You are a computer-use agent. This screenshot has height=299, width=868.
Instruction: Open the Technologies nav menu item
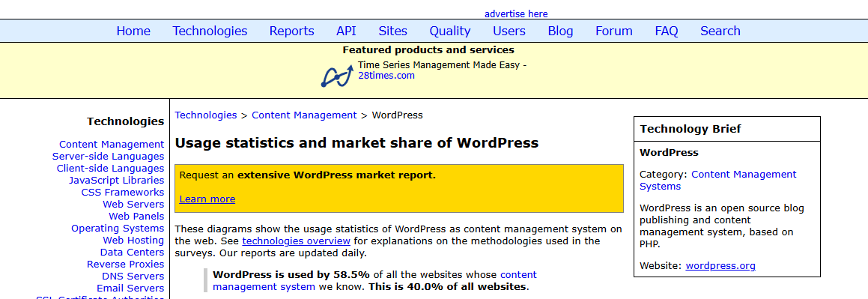pyautogui.click(x=210, y=31)
